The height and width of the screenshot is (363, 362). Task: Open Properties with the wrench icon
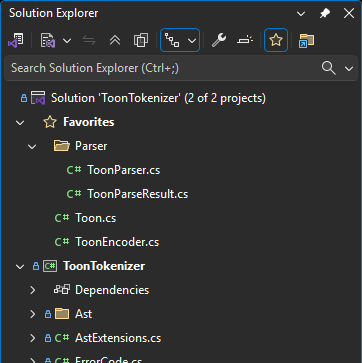pos(219,41)
